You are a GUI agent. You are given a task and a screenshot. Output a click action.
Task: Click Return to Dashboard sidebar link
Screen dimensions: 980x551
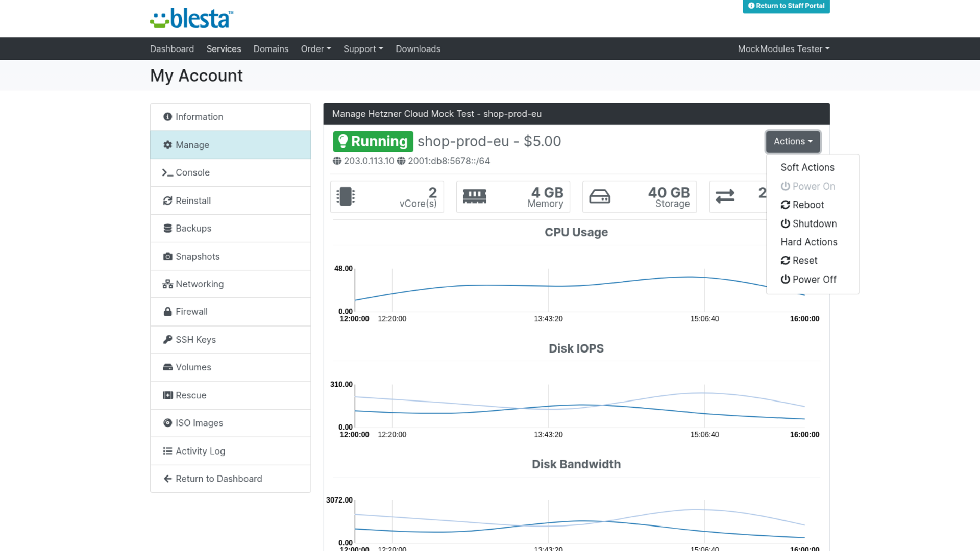coord(231,479)
